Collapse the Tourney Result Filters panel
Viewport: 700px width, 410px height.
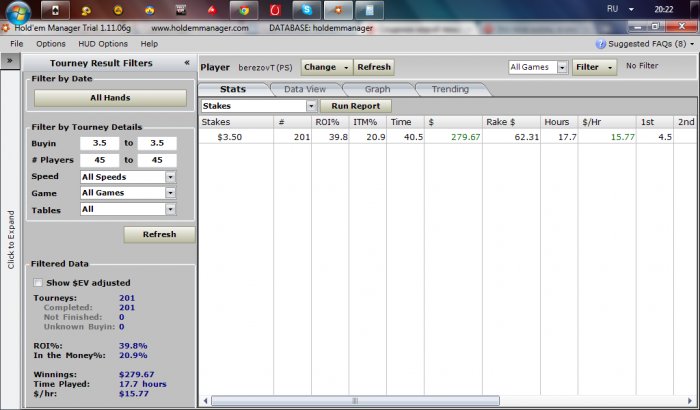pyautogui.click(x=186, y=62)
